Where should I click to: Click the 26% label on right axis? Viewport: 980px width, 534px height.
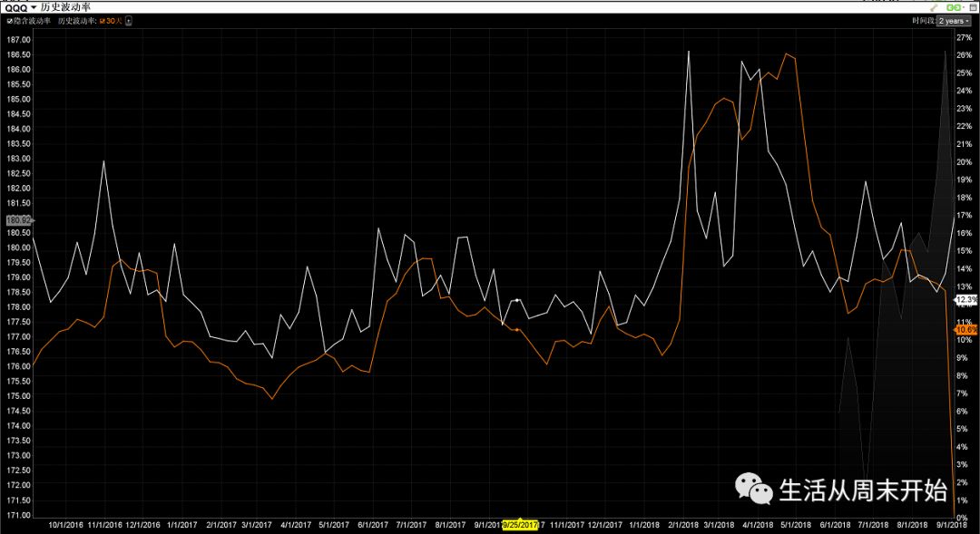pyautogui.click(x=965, y=55)
